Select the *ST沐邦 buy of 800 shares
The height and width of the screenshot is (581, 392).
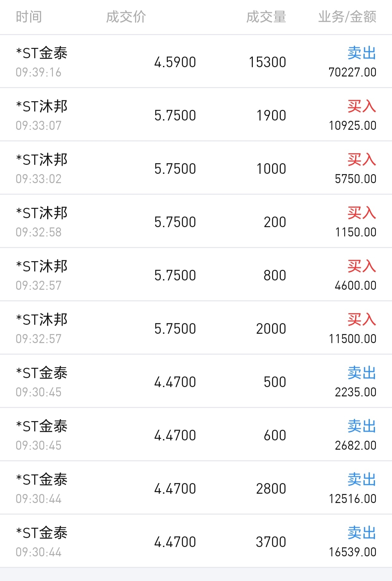pyautogui.click(x=196, y=275)
